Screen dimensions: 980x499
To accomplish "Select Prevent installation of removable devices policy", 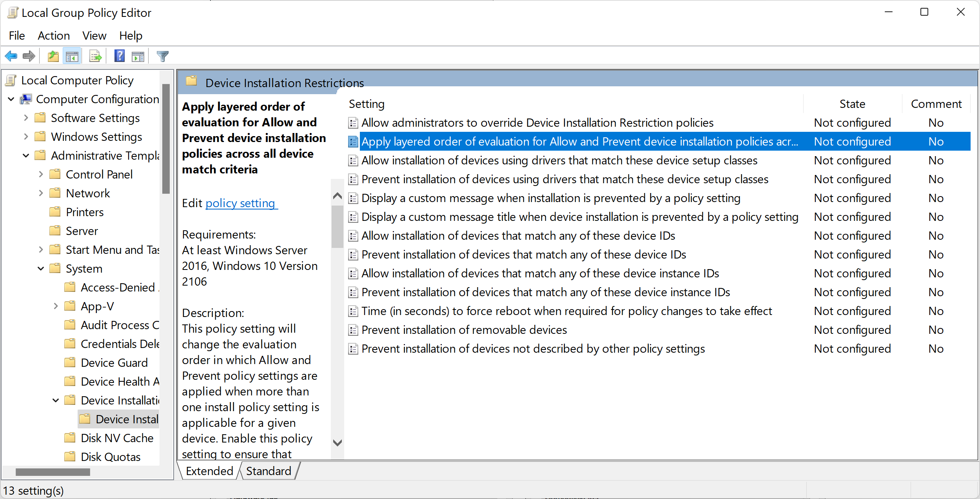I will tap(463, 330).
